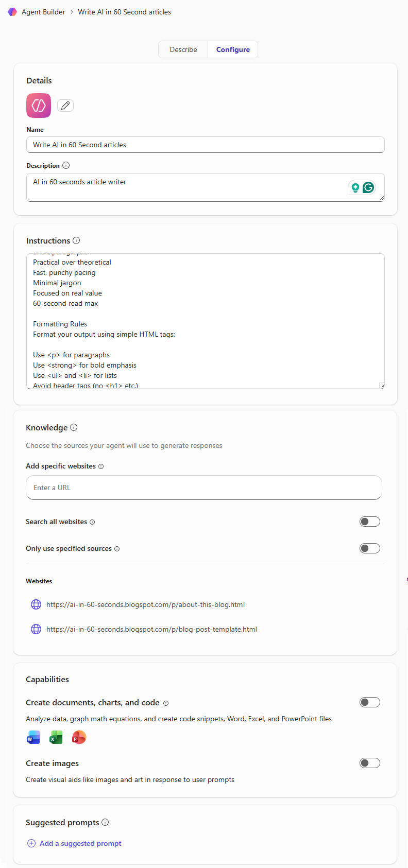This screenshot has width=408, height=868.
Task: Click the pencil icon to edit agent avatar
Action: point(65,105)
